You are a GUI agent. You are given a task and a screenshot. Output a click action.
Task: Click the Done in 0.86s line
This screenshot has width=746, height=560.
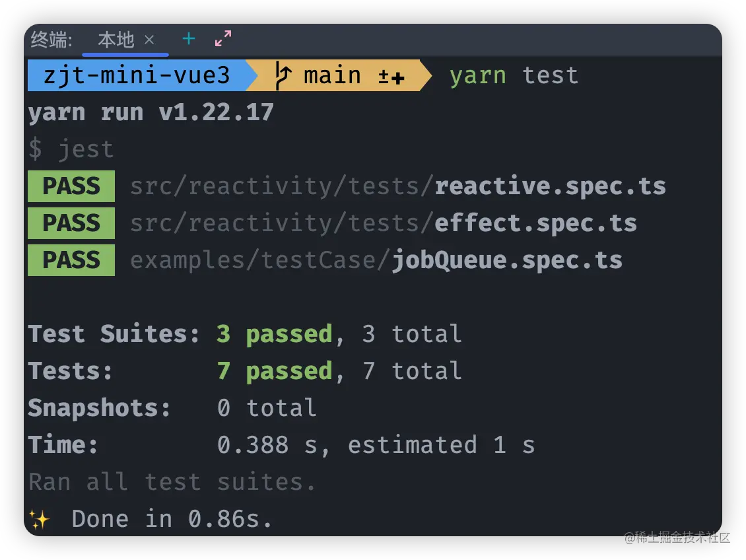[x=172, y=519]
